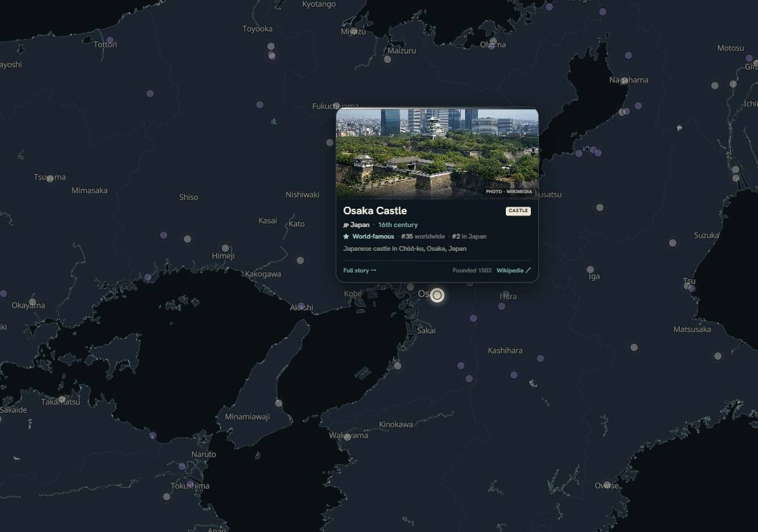Click the Japan flag icon
The height and width of the screenshot is (532, 758).
pyautogui.click(x=346, y=225)
